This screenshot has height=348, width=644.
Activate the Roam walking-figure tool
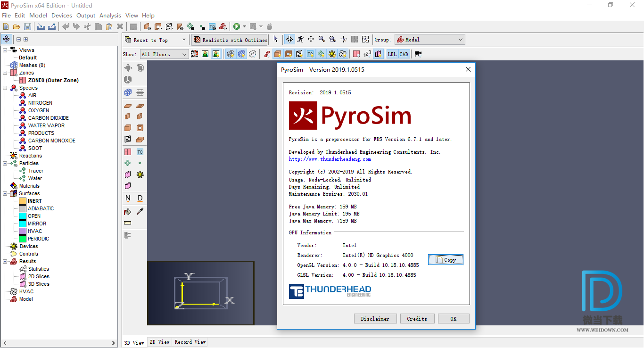[300, 40]
